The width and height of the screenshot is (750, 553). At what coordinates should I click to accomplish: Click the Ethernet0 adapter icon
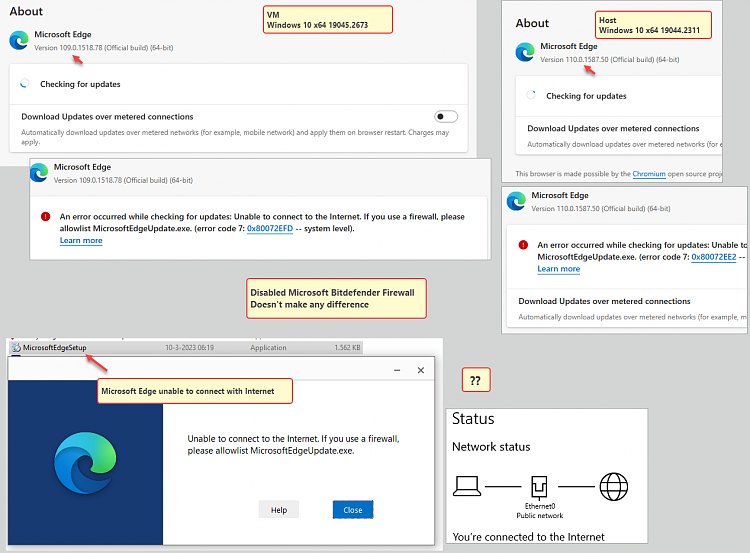pos(539,487)
